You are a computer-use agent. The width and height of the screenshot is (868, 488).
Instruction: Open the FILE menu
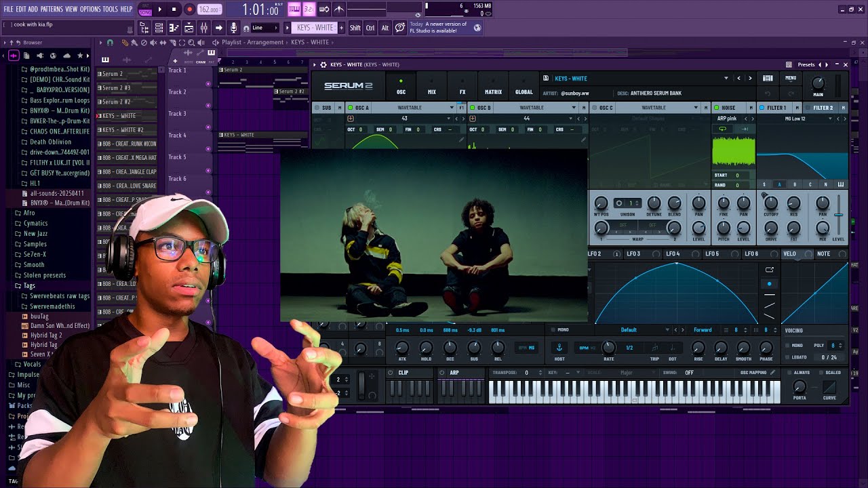coord(8,9)
